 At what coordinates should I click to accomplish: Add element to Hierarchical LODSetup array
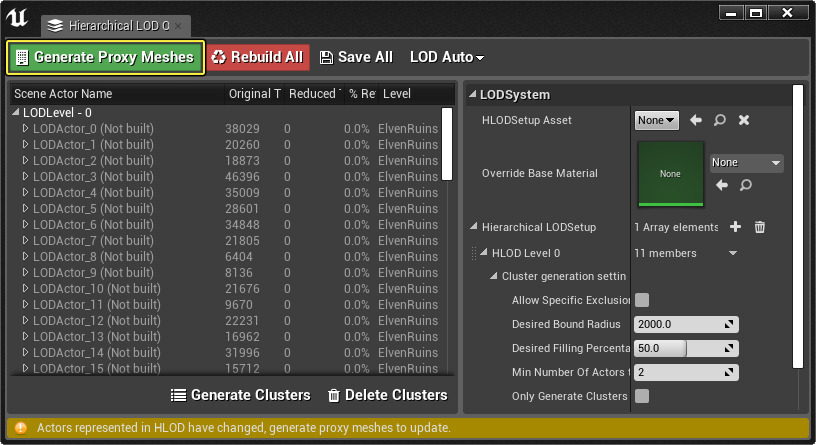(735, 226)
